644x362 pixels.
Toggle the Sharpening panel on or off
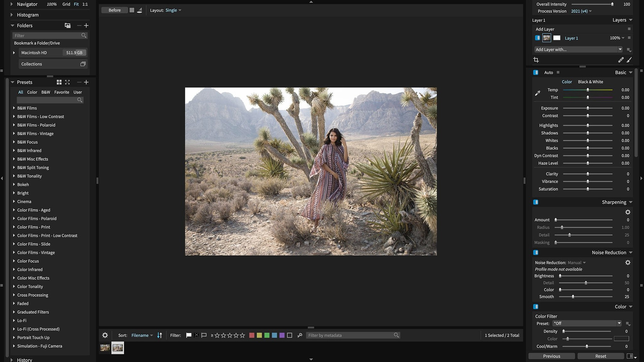536,202
